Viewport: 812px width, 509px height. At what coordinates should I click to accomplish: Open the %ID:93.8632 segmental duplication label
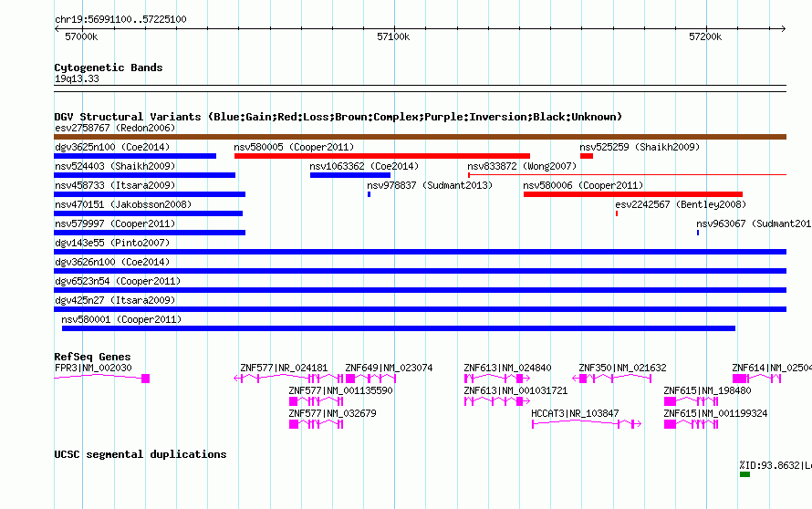[776, 465]
